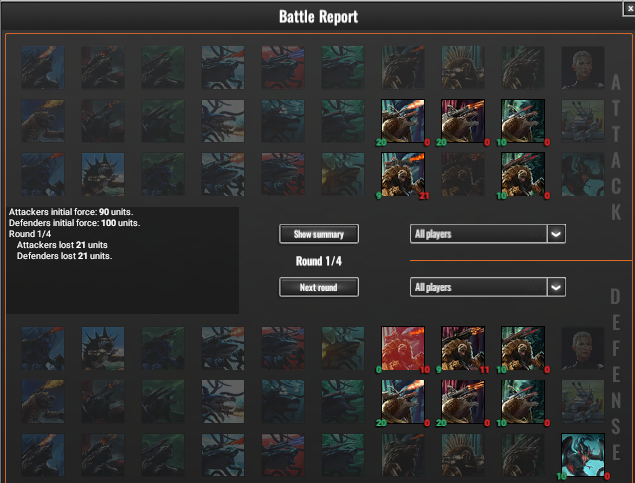Expand defender player filter using chevron arrow
The width and height of the screenshot is (635, 483).
[x=556, y=287]
